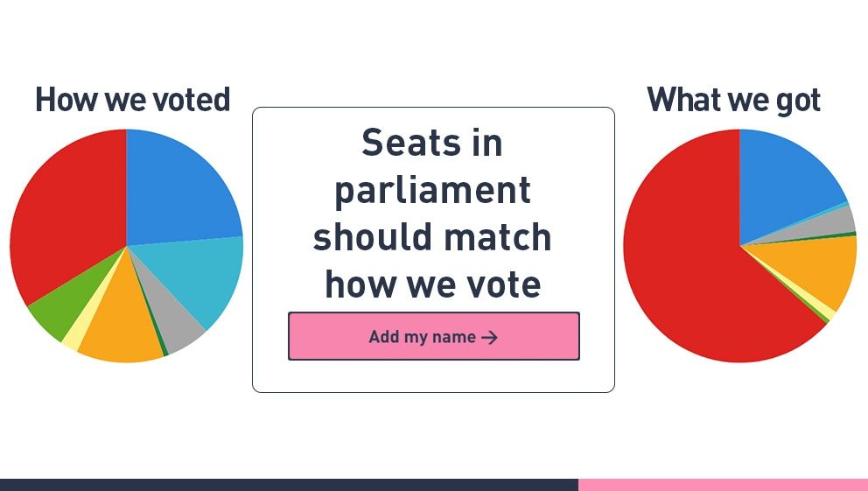Click the What we got heading

point(733,100)
